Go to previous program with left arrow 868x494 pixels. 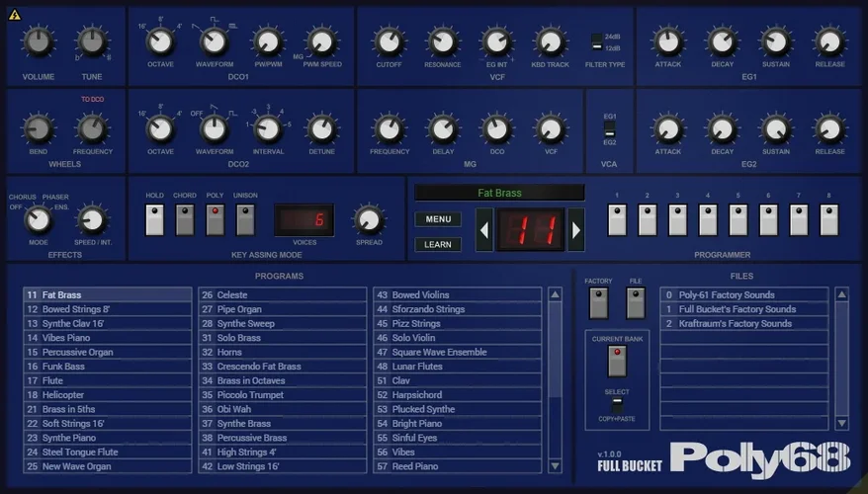(x=484, y=229)
